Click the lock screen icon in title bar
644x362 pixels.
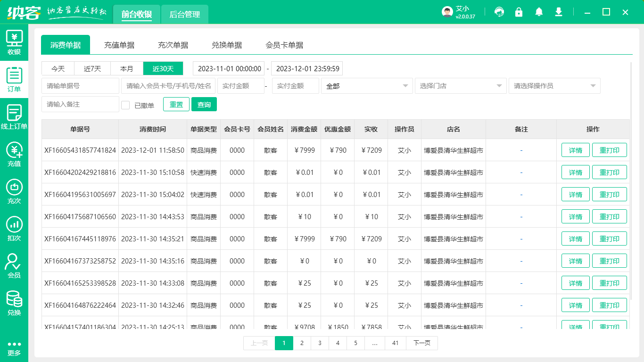[519, 12]
